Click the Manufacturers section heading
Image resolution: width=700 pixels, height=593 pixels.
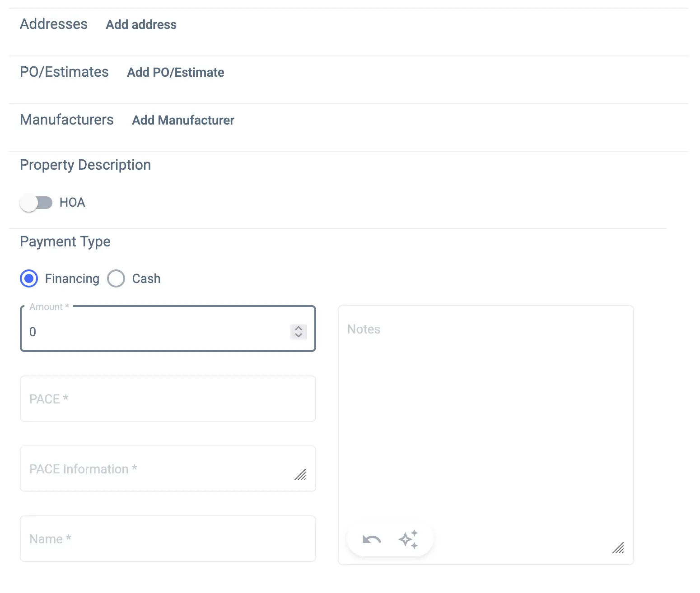tap(67, 120)
